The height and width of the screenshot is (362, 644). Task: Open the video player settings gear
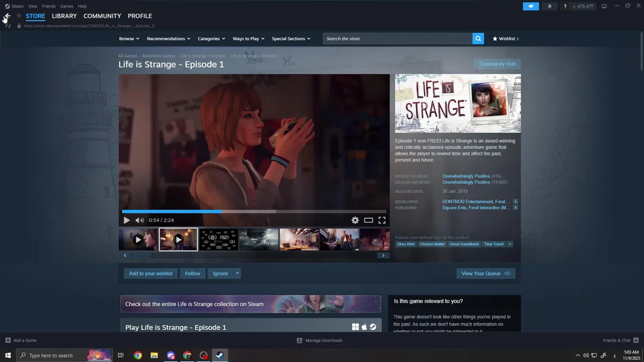(355, 220)
